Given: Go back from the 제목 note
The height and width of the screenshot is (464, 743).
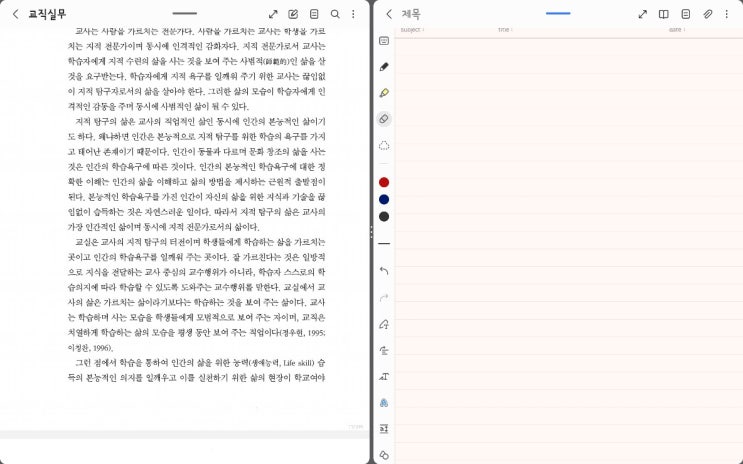Looking at the screenshot, I should (389, 14).
